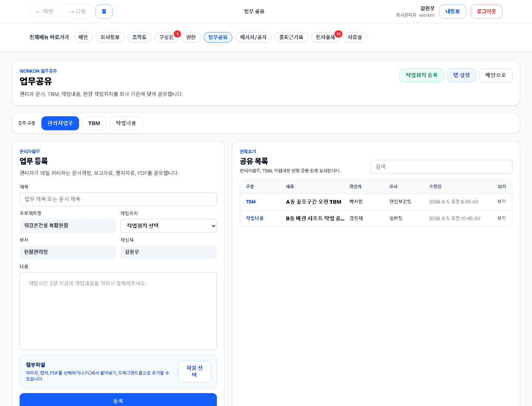The height and width of the screenshot is (406, 532).
Task: Click the date 2026. 6. 5. 오전 8:05:00
Action: point(454,202)
